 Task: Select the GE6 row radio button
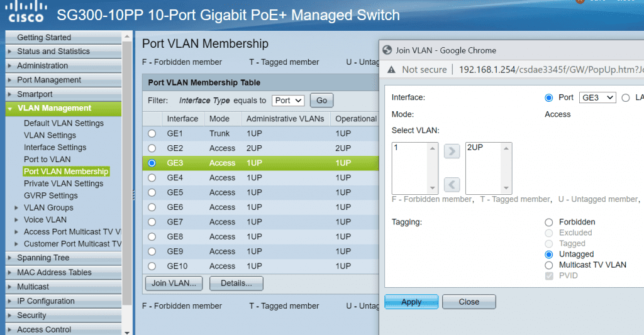click(x=152, y=207)
